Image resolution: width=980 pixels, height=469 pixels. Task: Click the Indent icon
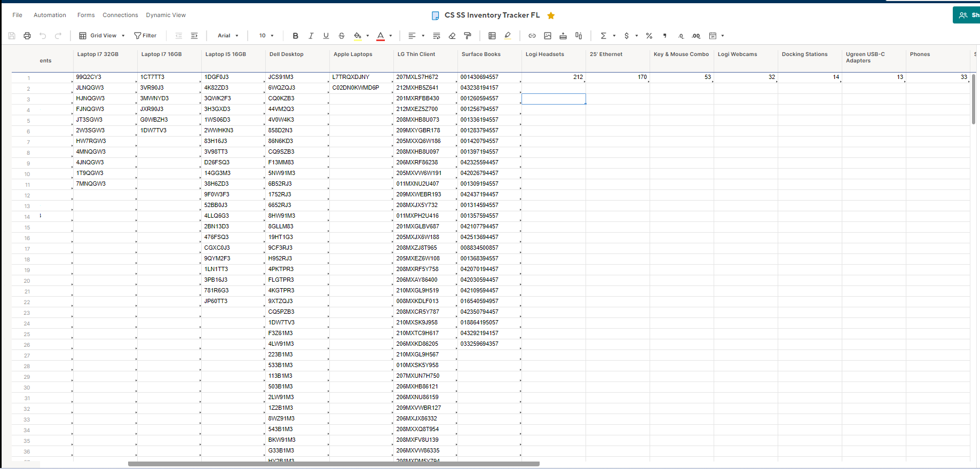click(x=194, y=36)
